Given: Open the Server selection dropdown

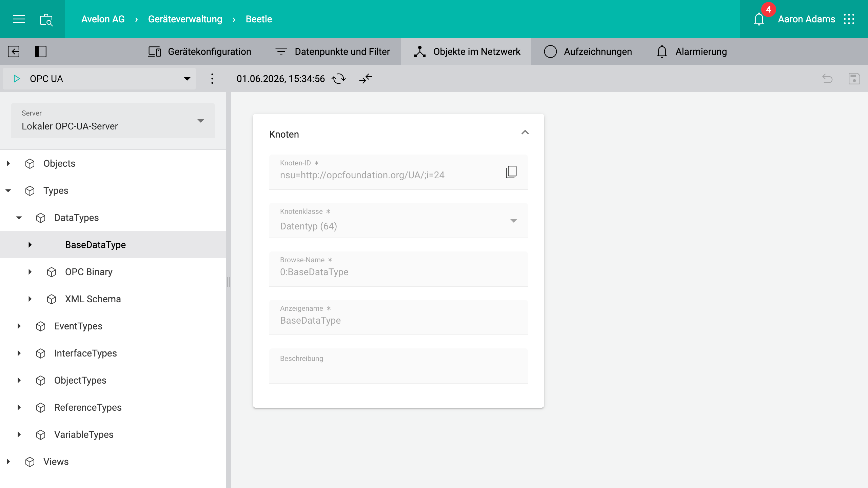Looking at the screenshot, I should coord(113,121).
